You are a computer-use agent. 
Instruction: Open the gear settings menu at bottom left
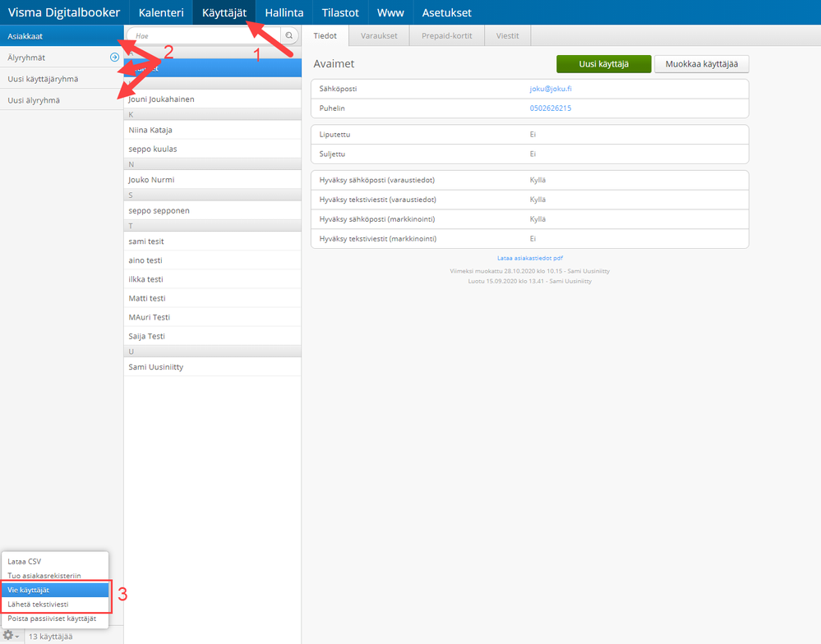[11, 636]
